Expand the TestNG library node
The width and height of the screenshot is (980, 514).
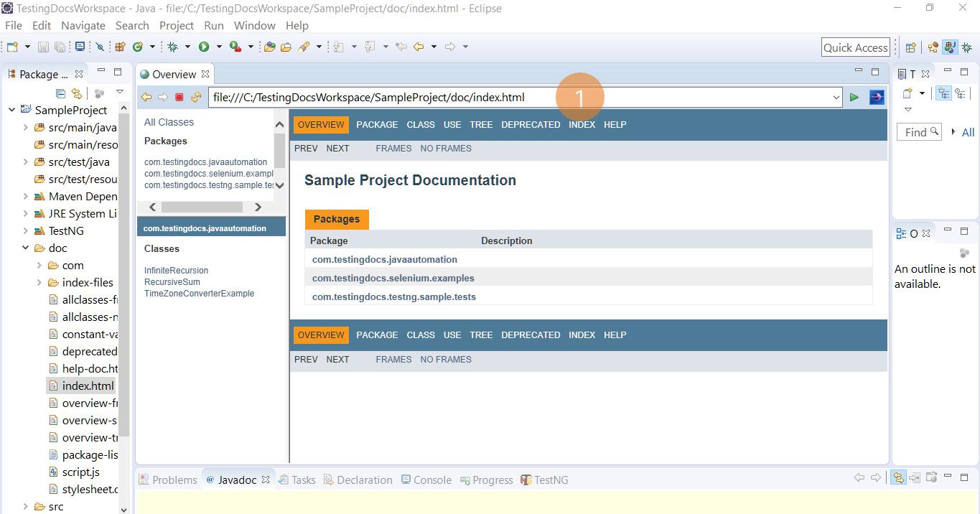(25, 230)
